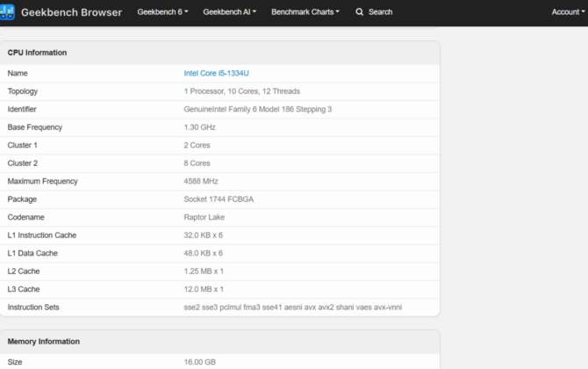Image resolution: width=588 pixels, height=369 pixels.
Task: Select the '48.0 KB x 6' cache value
Action: [x=204, y=253]
